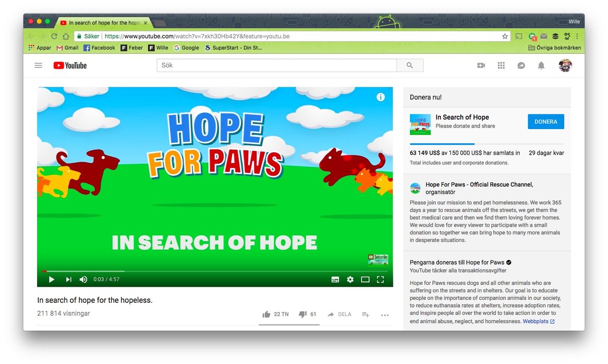Open the YouTube hamburger guide menu
This screenshot has width=608, height=364.
(x=38, y=65)
